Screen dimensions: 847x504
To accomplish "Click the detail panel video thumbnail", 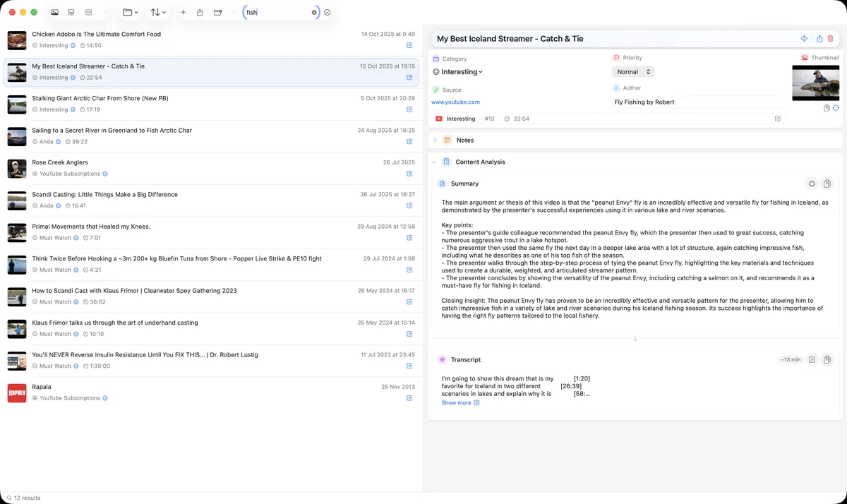I will (815, 83).
